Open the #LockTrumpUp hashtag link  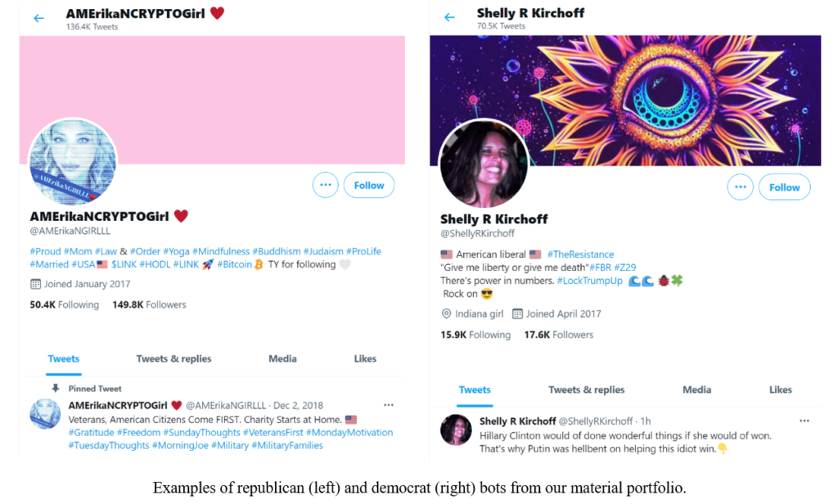point(589,281)
